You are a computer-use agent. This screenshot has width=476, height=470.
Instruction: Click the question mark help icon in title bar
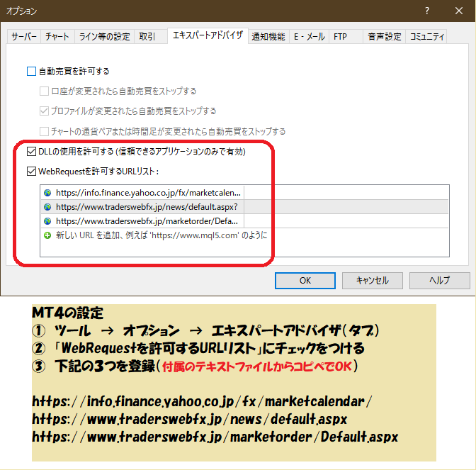pyautogui.click(x=427, y=11)
